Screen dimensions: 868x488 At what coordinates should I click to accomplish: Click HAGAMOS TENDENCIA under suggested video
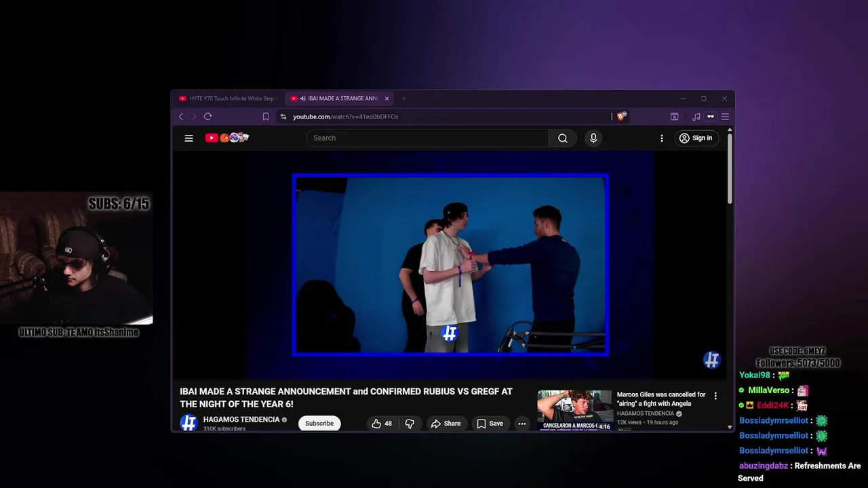click(646, 413)
